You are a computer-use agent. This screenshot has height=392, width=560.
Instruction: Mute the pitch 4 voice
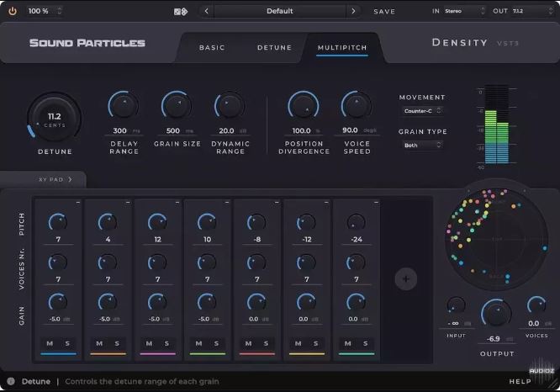point(99,343)
